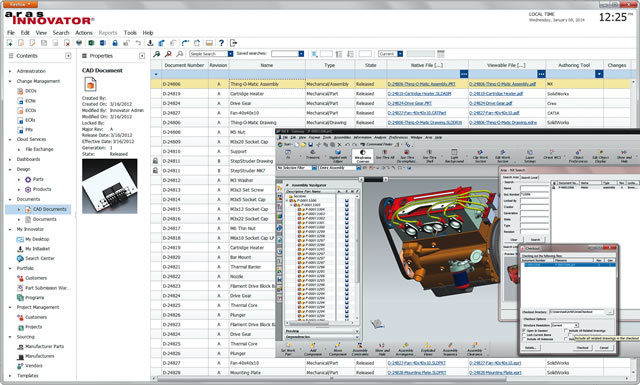This screenshot has height=385, width=640.
Task: Open Authoring Tool filter dropdown
Action: [599, 74]
